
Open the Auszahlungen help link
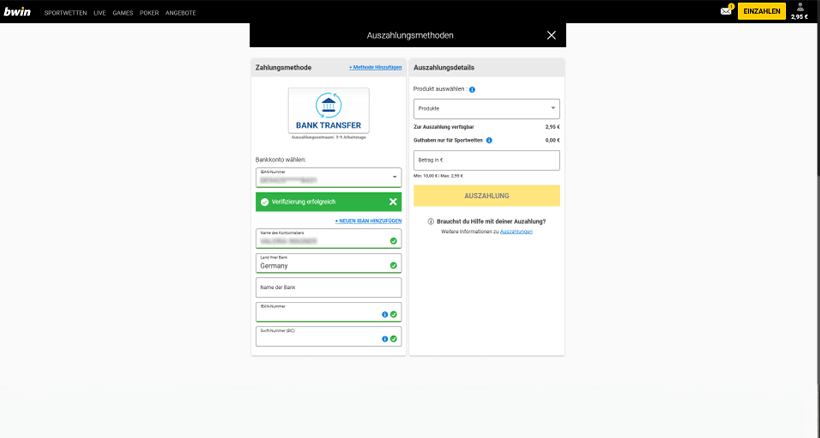[516, 232]
